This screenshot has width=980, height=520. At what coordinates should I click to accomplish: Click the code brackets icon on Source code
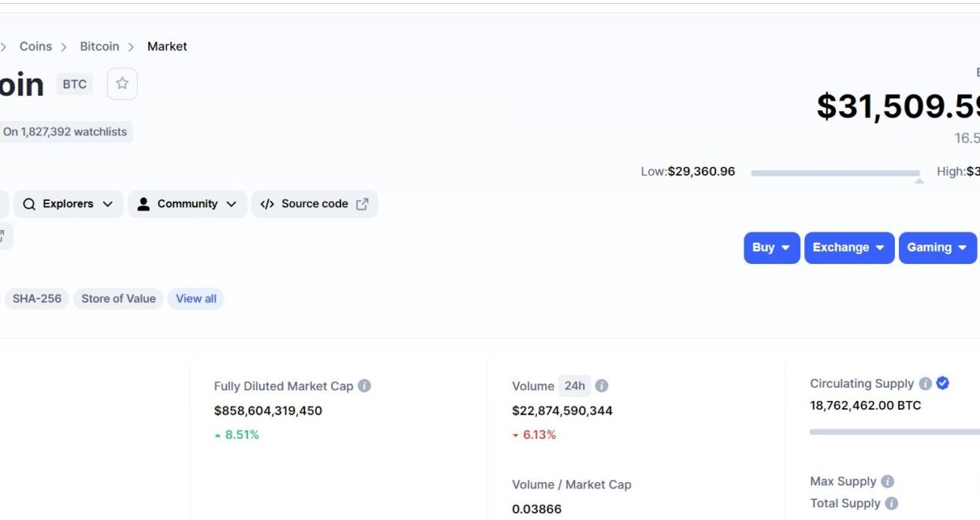coord(267,204)
